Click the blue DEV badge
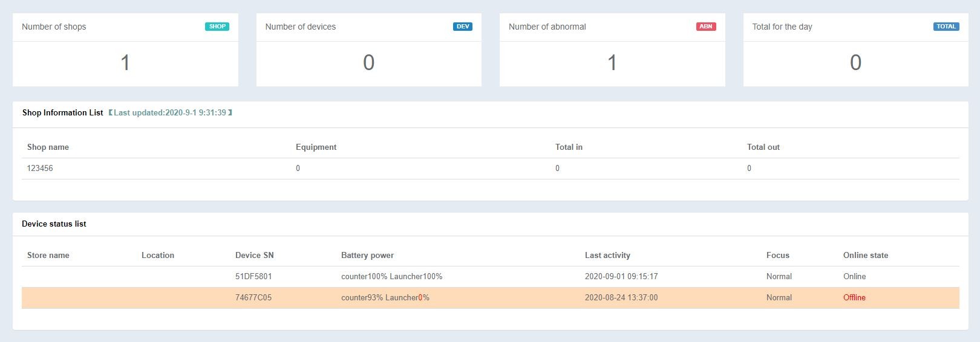The width and height of the screenshot is (980, 342). point(462,27)
